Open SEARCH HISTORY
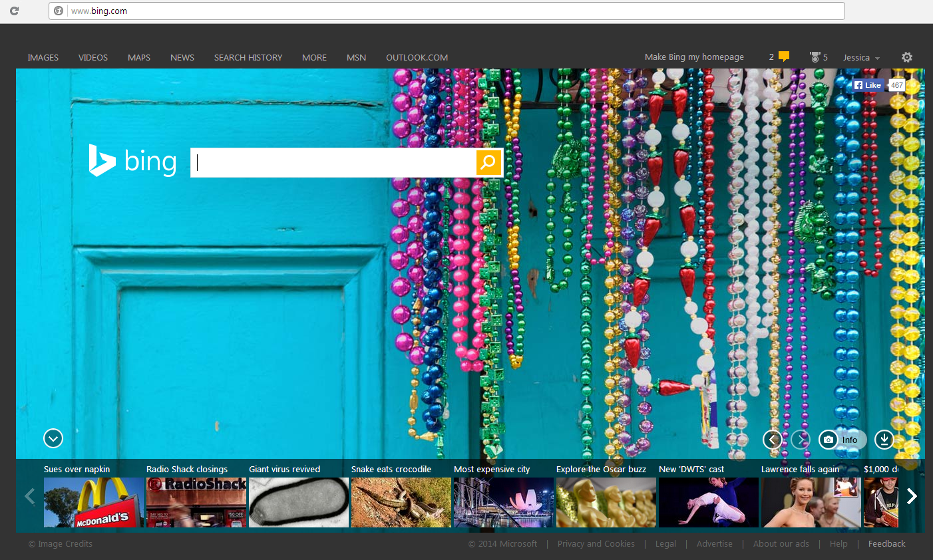Viewport: 933px width, 560px height. click(248, 58)
